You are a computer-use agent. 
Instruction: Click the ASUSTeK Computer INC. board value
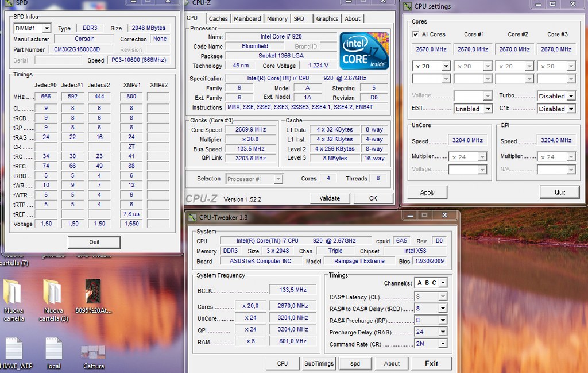point(261,261)
